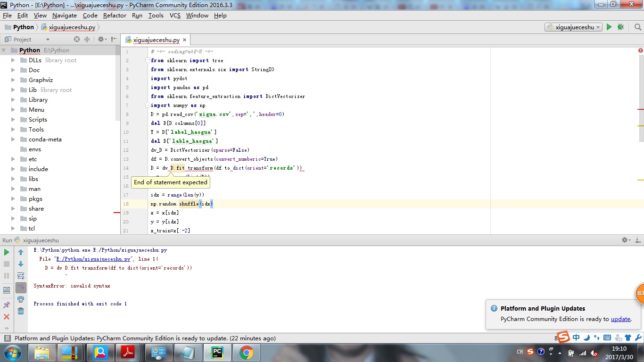The width and height of the screenshot is (644, 362).
Task: Toggle soft-wrap in Run console
Action: coord(21,276)
